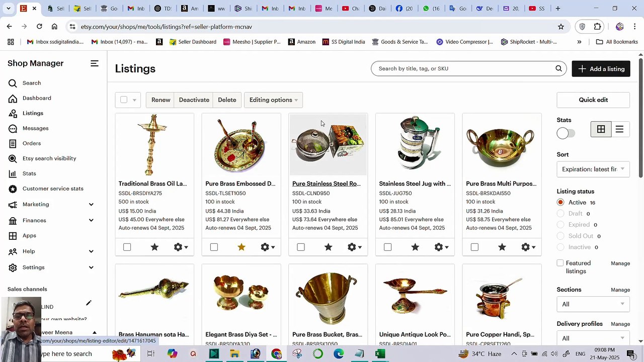Open browser home page icon
This screenshot has height=362, width=644.
coord(54,27)
